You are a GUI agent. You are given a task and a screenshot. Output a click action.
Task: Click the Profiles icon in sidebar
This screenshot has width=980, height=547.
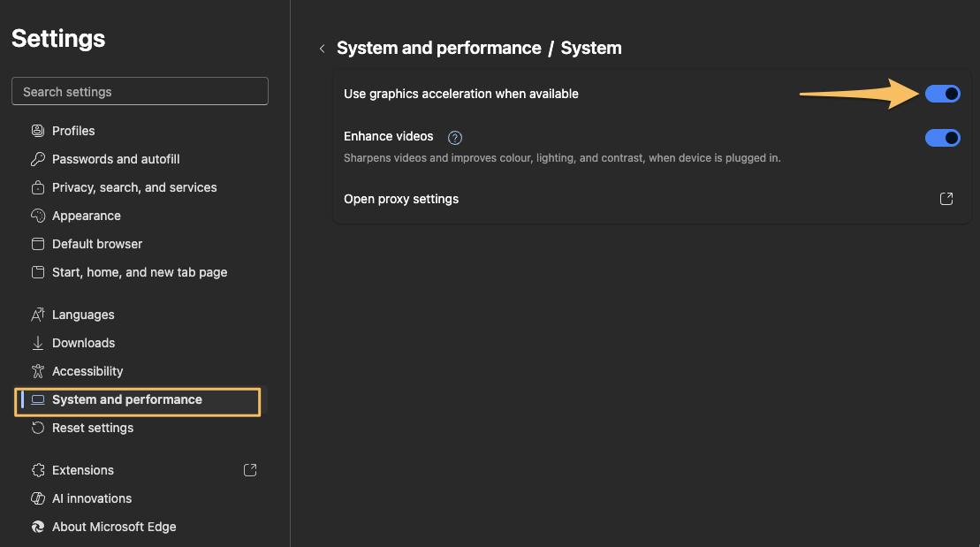click(37, 131)
